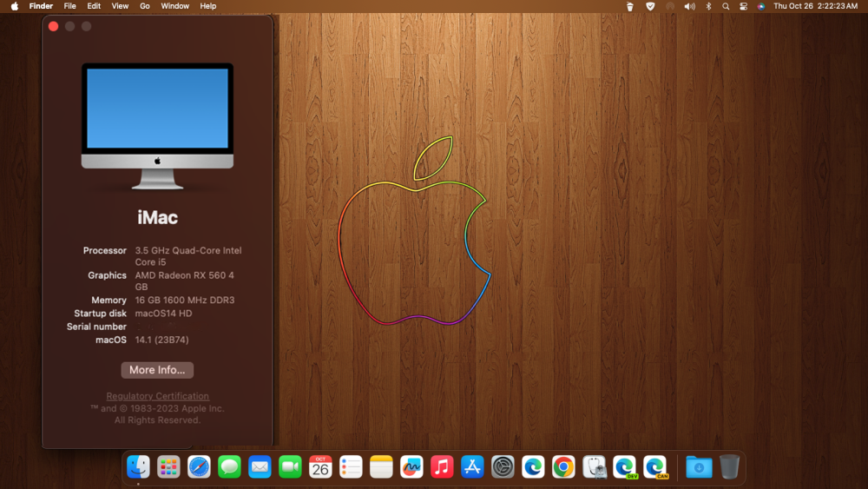Launch Google Chrome from the dock
Screen dimensions: 868x489
pos(563,466)
